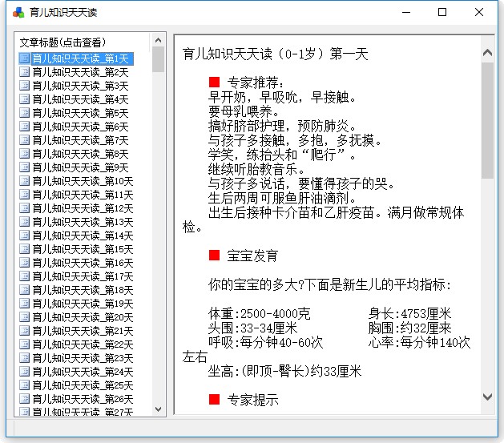Screen dimensions: 504x443
Task: Open article 育儿知识天天读_第6天
Action: point(80,127)
